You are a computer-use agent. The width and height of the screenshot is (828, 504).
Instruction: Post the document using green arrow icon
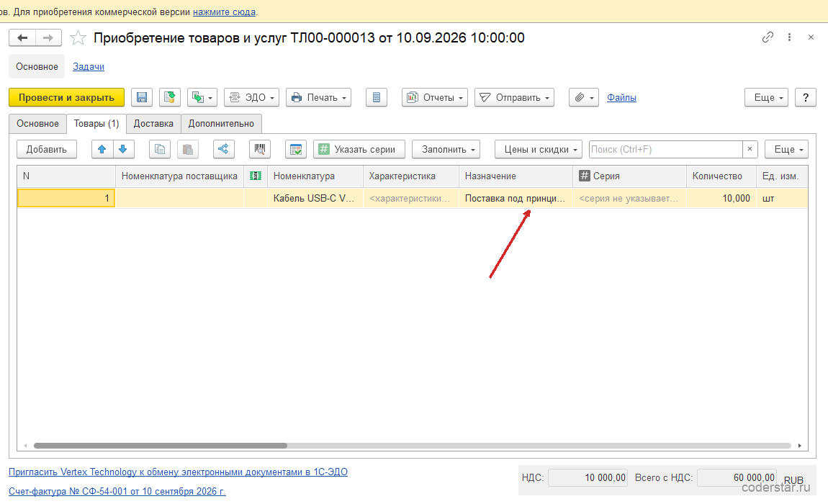click(169, 97)
